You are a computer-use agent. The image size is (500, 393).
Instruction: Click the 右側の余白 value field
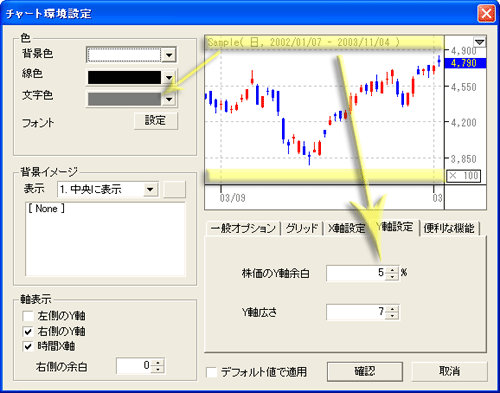click(x=133, y=366)
